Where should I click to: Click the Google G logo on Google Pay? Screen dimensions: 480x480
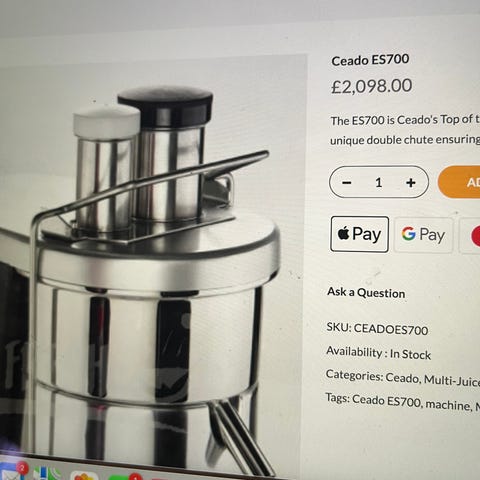pyautogui.click(x=409, y=234)
